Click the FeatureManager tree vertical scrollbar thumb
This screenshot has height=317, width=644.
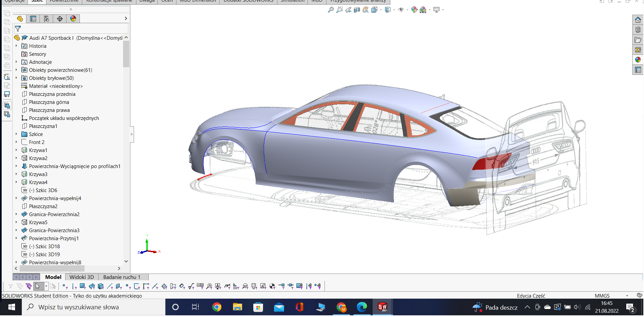click(126, 54)
